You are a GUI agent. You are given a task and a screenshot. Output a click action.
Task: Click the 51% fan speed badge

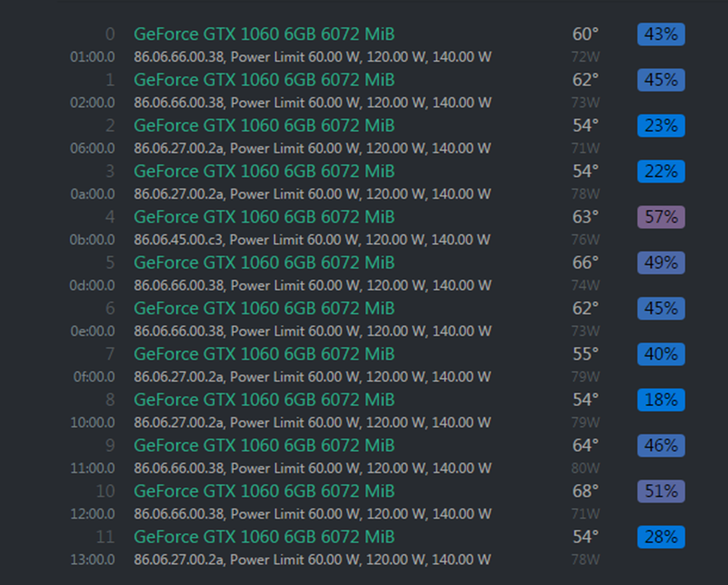pos(661,491)
